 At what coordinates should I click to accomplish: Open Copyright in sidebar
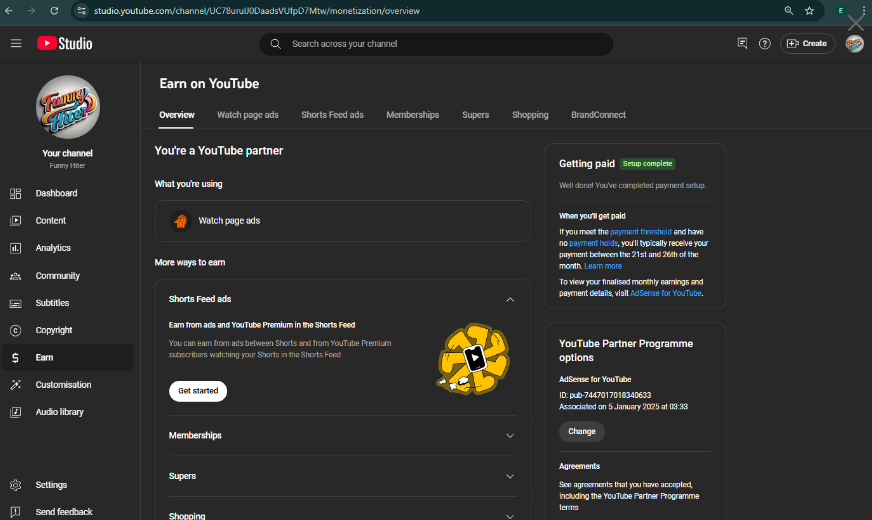(67, 330)
